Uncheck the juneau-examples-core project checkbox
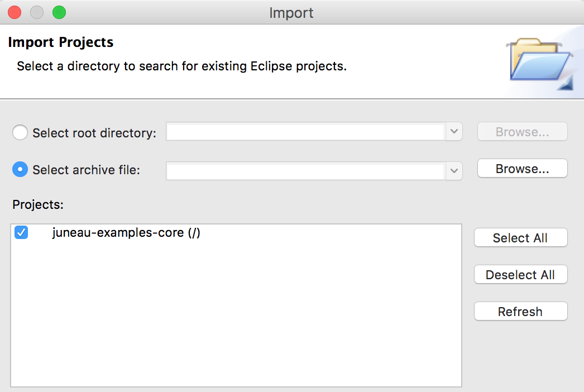The height and width of the screenshot is (392, 584). tap(21, 233)
